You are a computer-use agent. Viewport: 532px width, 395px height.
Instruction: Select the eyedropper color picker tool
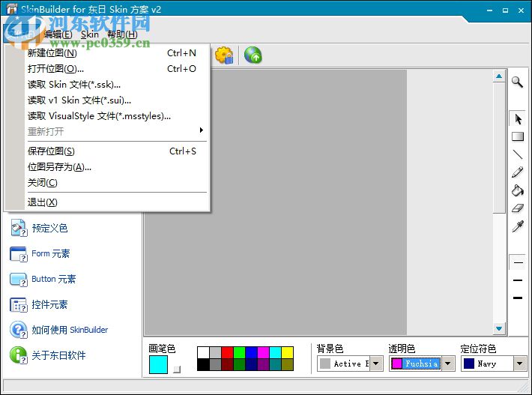coord(518,226)
